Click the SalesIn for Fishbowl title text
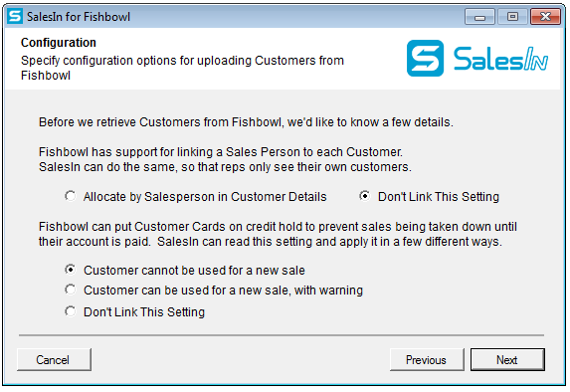The height and width of the screenshot is (392, 570). tap(79, 17)
